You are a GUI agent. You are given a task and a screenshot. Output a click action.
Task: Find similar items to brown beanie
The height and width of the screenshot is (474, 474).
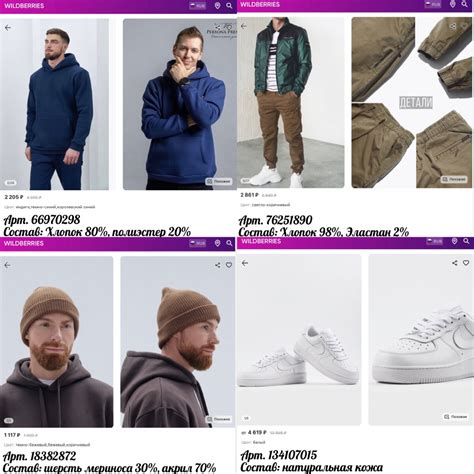pyautogui.click(x=219, y=419)
